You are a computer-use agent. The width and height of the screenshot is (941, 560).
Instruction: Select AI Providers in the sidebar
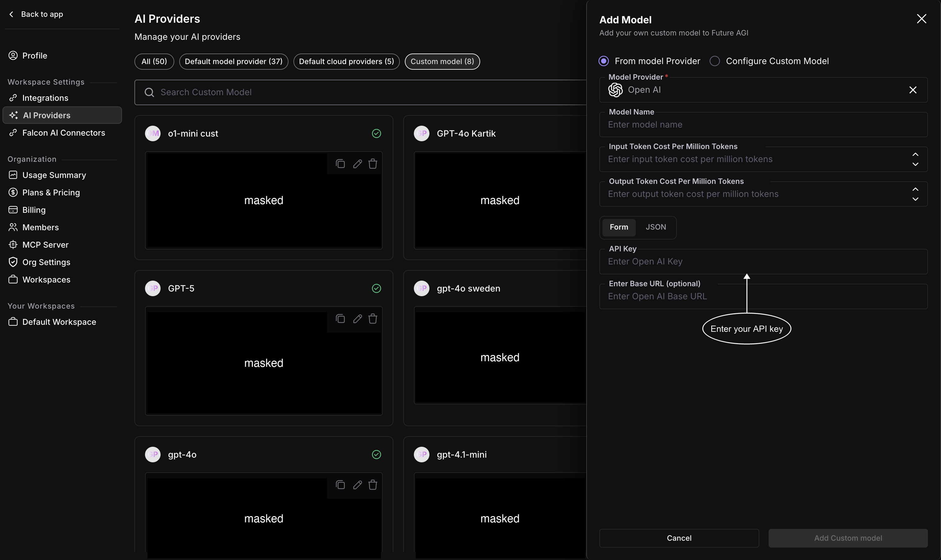(62, 115)
